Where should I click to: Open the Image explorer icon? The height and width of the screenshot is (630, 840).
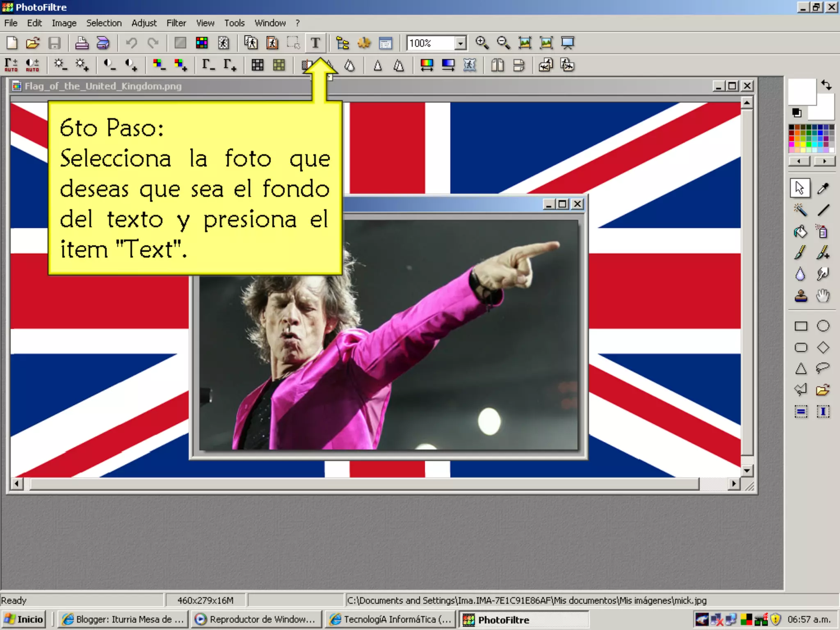coord(342,43)
